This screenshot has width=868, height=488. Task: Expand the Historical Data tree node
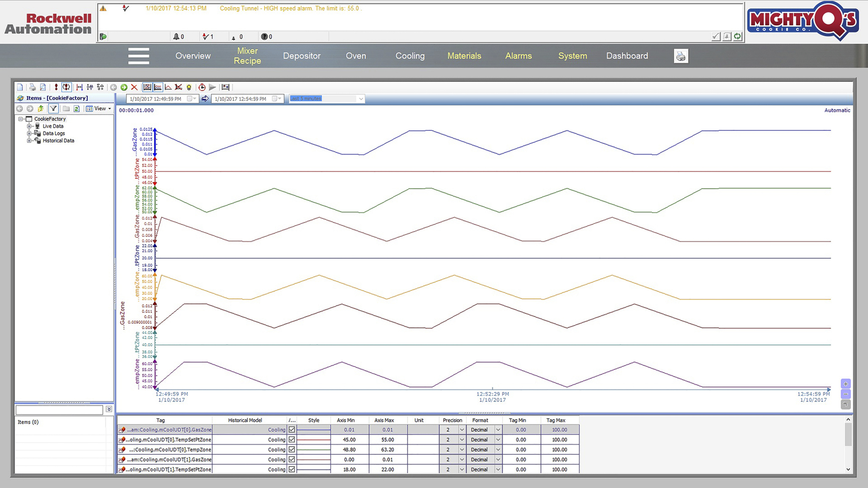click(29, 141)
